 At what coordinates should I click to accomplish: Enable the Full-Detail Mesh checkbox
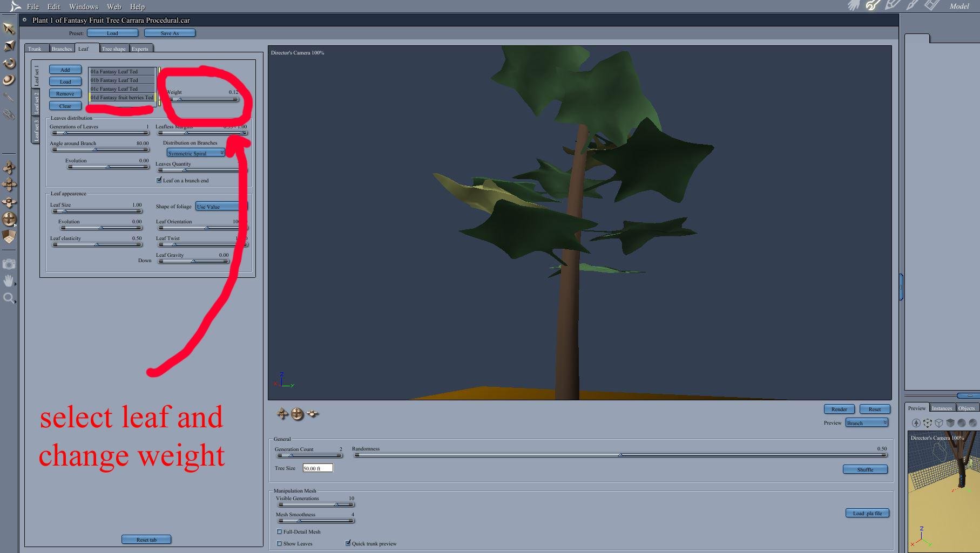coord(279,531)
